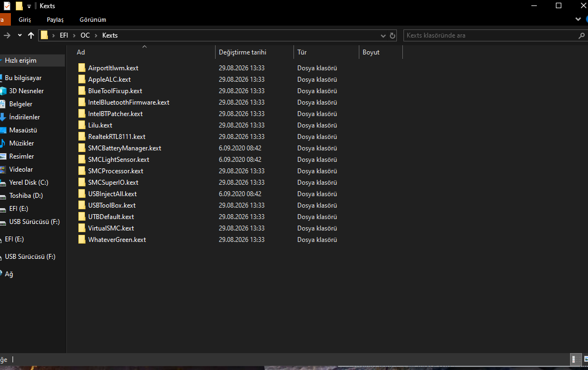Image resolution: width=588 pixels, height=370 pixels.
Task: Click the SMCProcessor.kext folder icon
Action: (x=82, y=171)
